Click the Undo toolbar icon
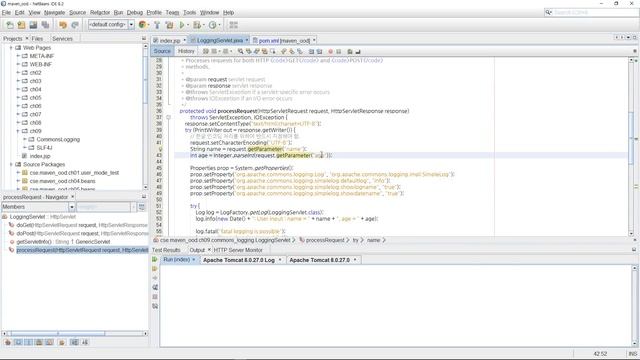This screenshot has width=640, height=360. [x=63, y=25]
